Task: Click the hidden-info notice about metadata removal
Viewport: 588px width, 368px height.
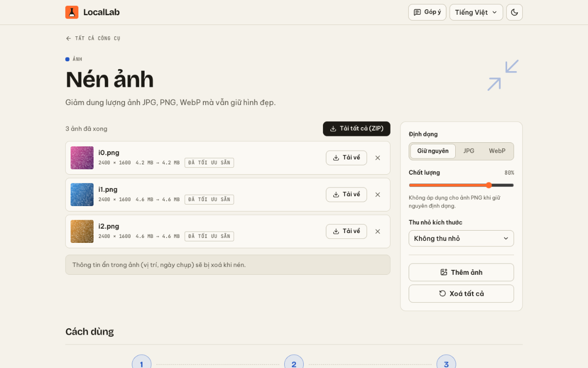Action: (228, 265)
